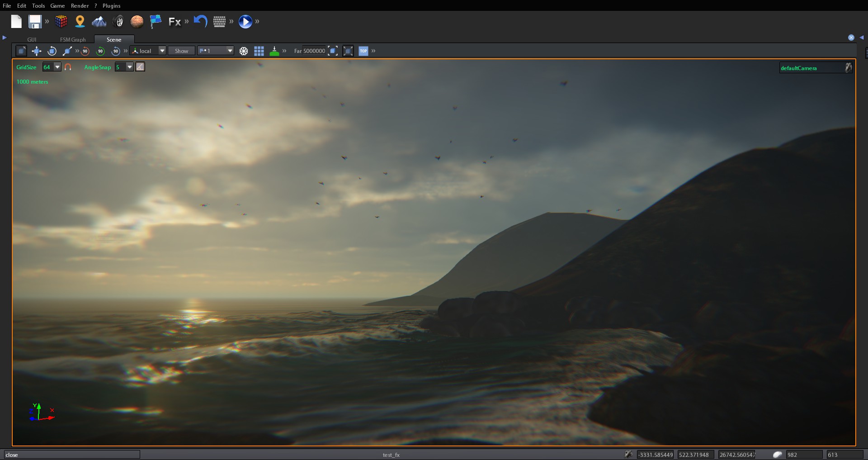Open the Render menu

(80, 5)
